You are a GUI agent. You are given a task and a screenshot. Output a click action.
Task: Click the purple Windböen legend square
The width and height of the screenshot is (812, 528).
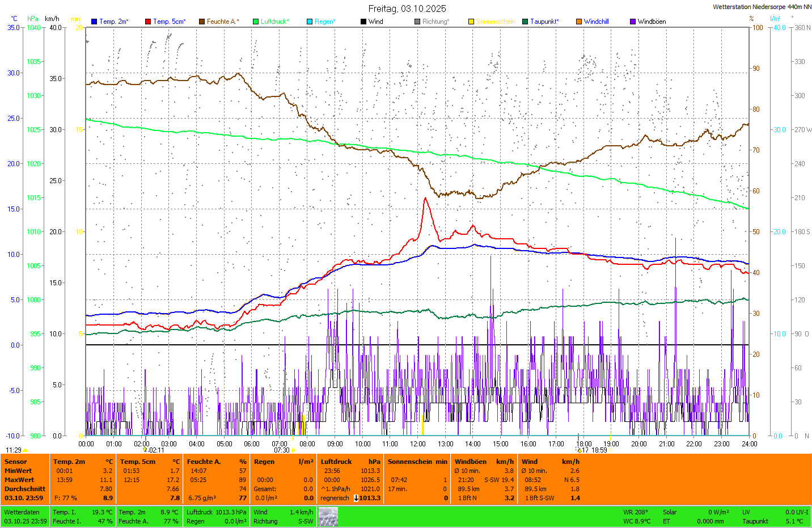(x=633, y=22)
